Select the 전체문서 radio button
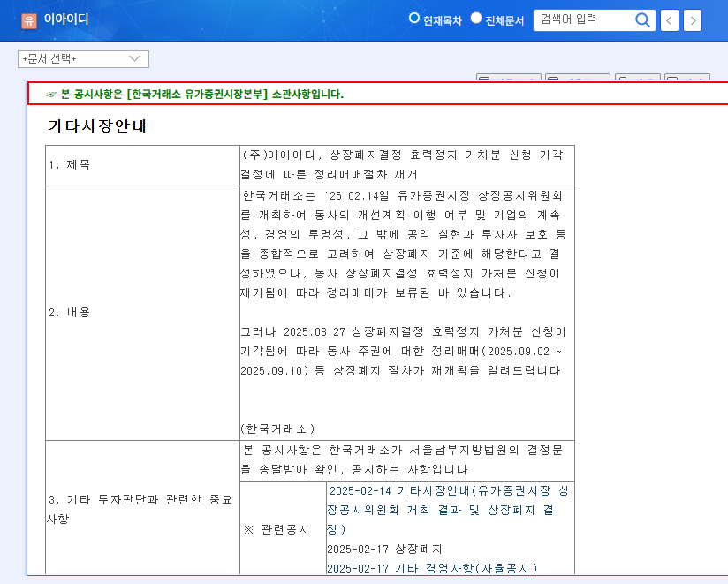 tap(476, 18)
